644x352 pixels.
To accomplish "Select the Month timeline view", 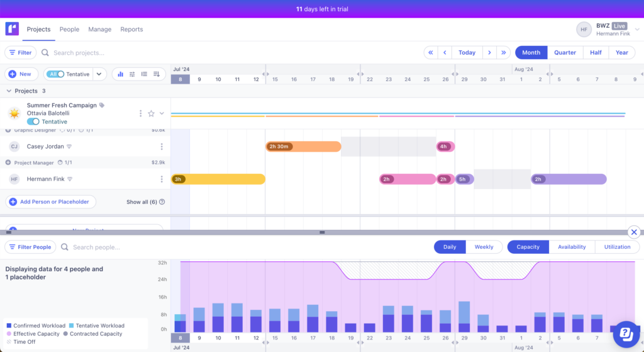I will pyautogui.click(x=531, y=53).
